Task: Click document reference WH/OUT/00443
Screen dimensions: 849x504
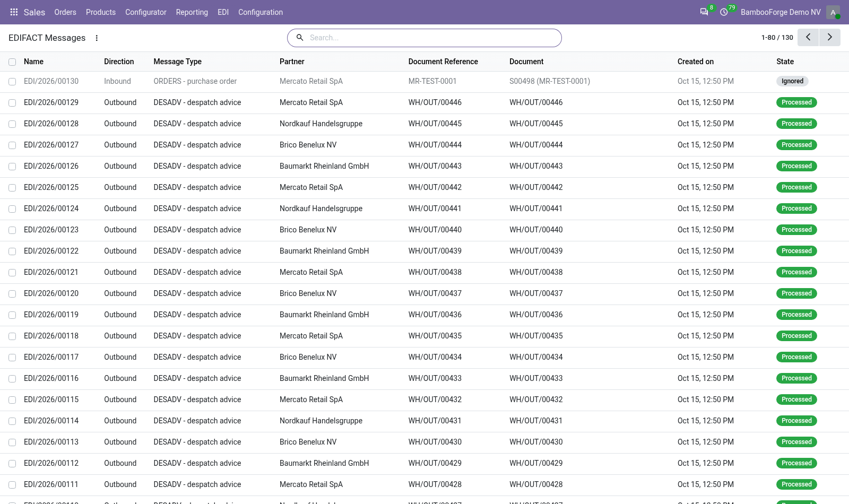Action: [435, 166]
